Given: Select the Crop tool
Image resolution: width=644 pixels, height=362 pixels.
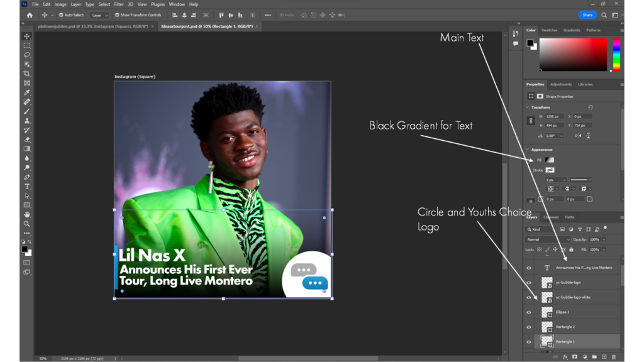Looking at the screenshot, I should (27, 74).
